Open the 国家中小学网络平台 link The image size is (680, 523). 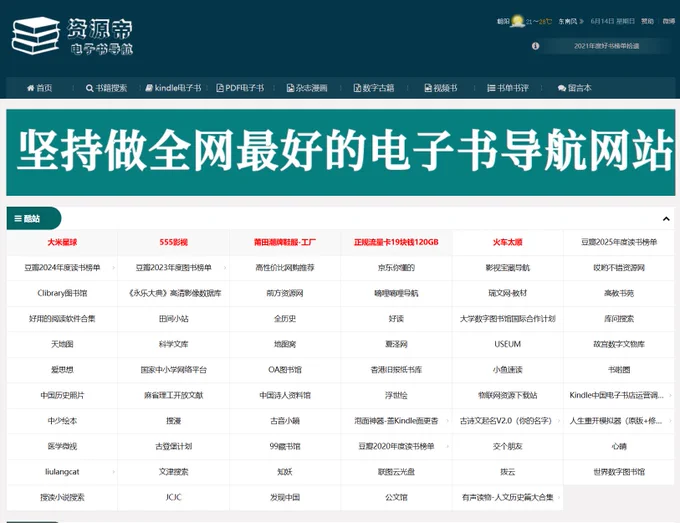pos(173,370)
